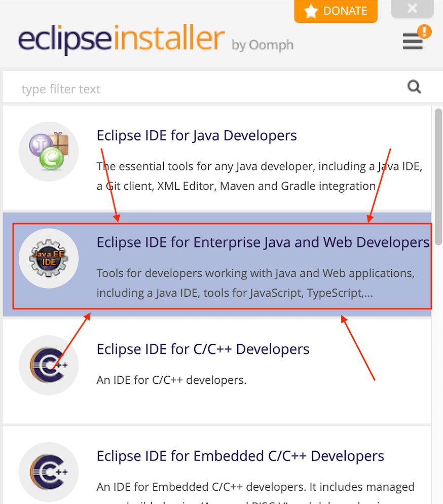Close the installer window
443x504 pixels.
(412, 8)
